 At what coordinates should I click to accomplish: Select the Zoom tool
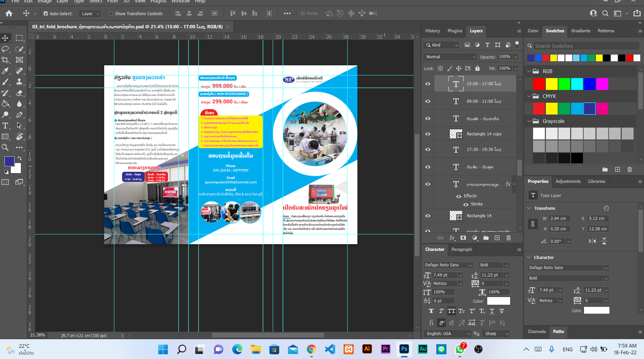click(x=5, y=147)
